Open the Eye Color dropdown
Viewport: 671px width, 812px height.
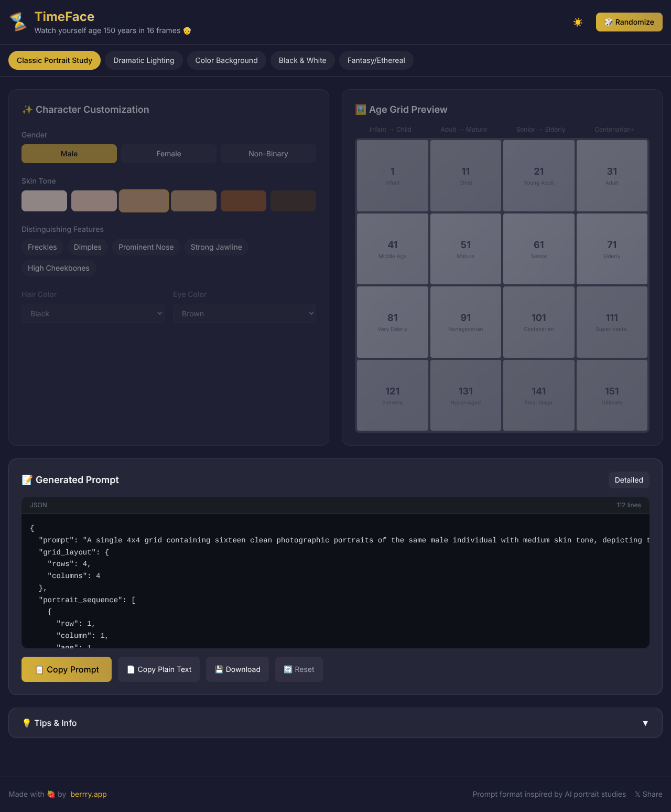click(x=244, y=314)
